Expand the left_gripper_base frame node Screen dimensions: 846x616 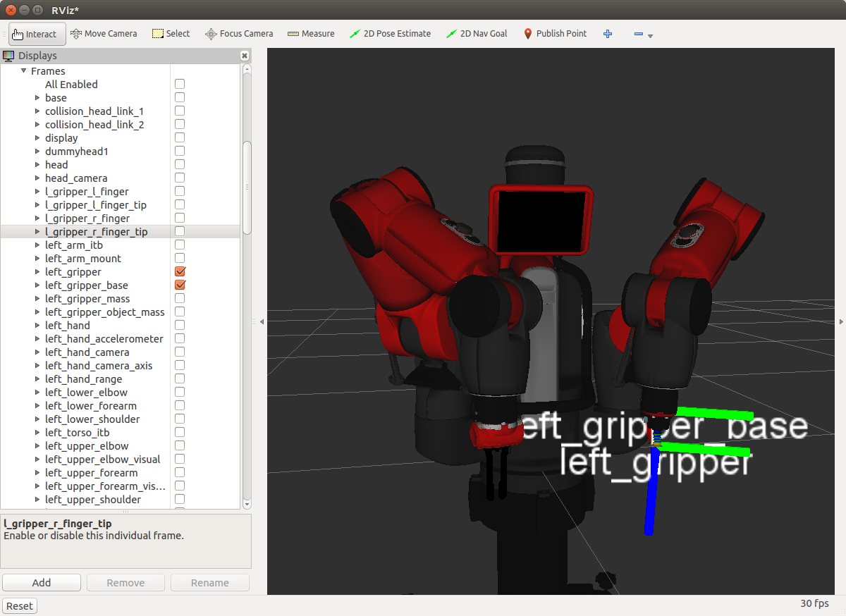[37, 285]
